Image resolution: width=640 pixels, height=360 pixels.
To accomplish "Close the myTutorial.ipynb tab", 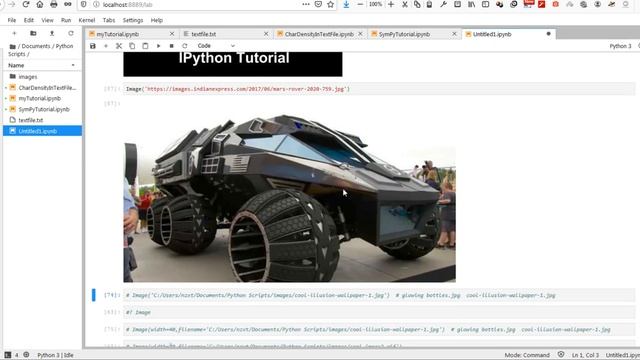I will click(172, 34).
